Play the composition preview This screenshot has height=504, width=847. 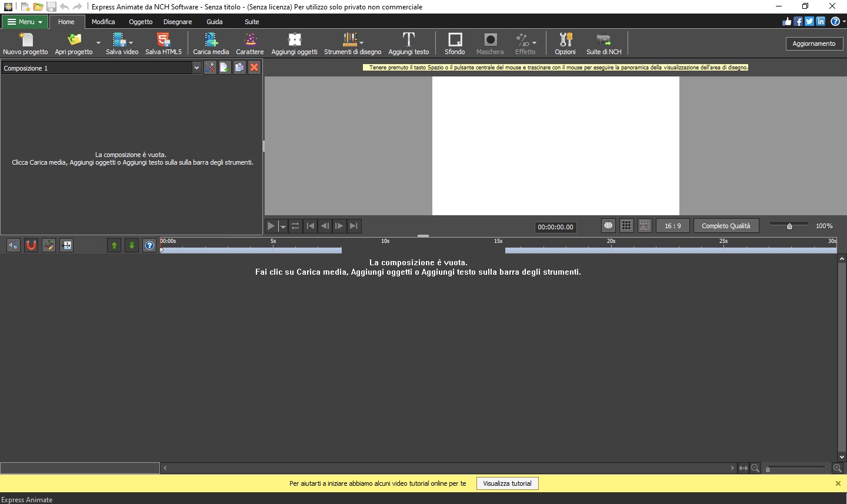pos(271,226)
